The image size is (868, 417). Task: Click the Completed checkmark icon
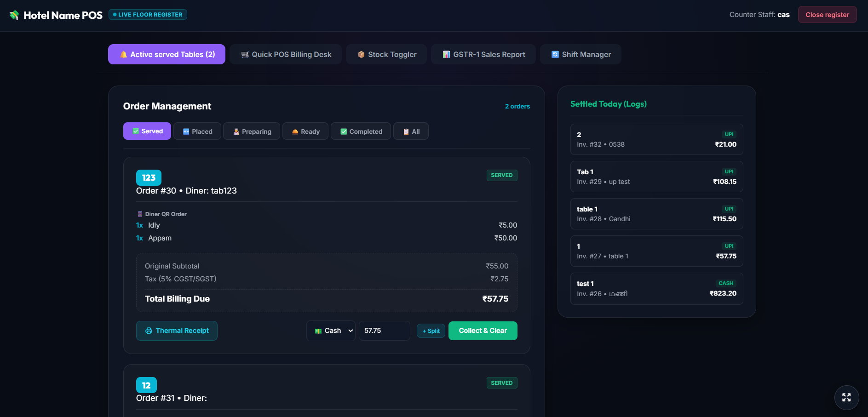(x=344, y=131)
